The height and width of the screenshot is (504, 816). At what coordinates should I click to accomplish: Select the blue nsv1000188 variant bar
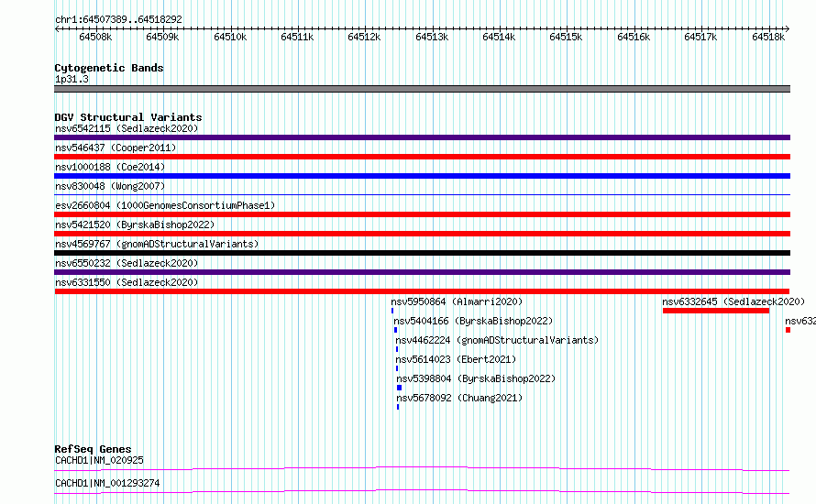422,176
